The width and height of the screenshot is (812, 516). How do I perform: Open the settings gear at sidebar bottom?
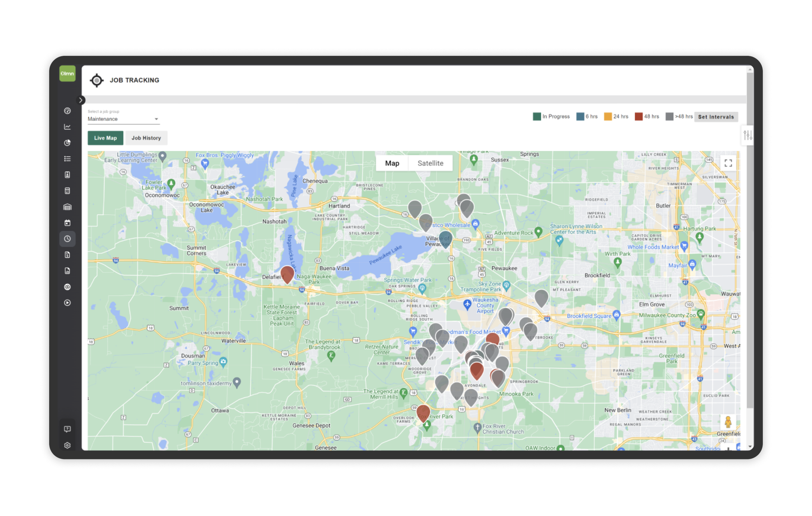[x=67, y=445]
